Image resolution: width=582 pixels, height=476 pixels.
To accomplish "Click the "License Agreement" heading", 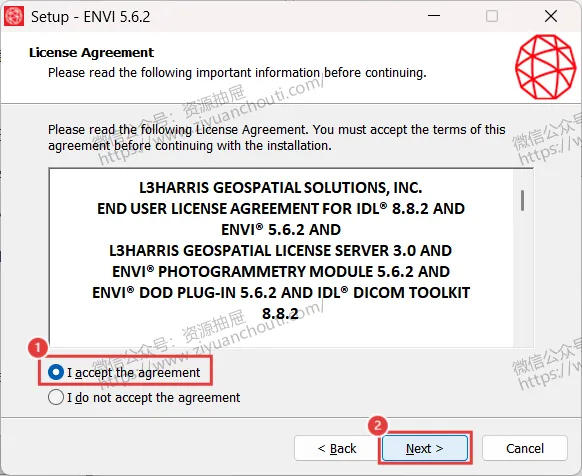I will 91,53.
